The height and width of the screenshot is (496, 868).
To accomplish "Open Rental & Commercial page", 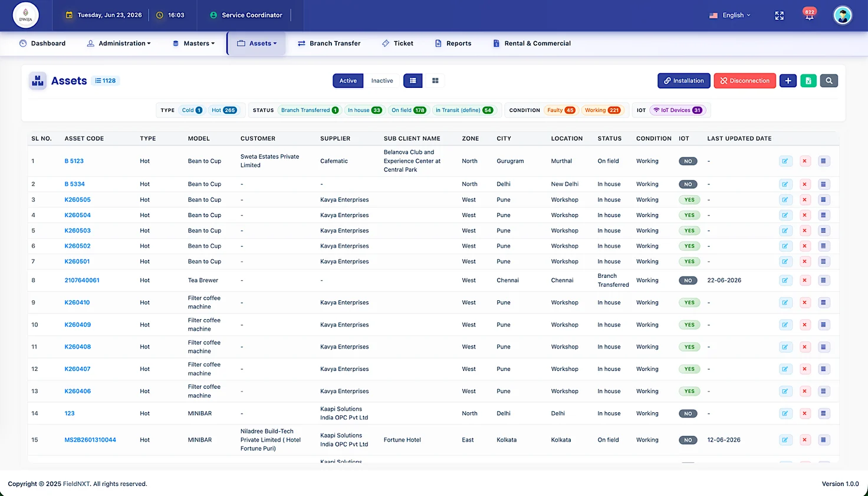I will click(x=532, y=44).
